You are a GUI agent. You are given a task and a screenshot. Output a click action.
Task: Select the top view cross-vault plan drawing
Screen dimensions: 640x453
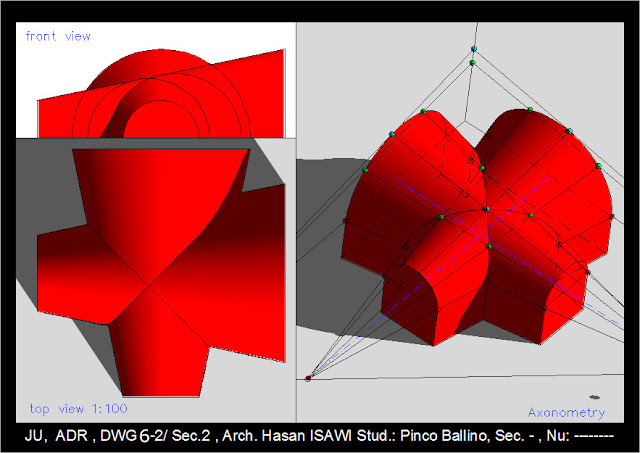pos(161,273)
